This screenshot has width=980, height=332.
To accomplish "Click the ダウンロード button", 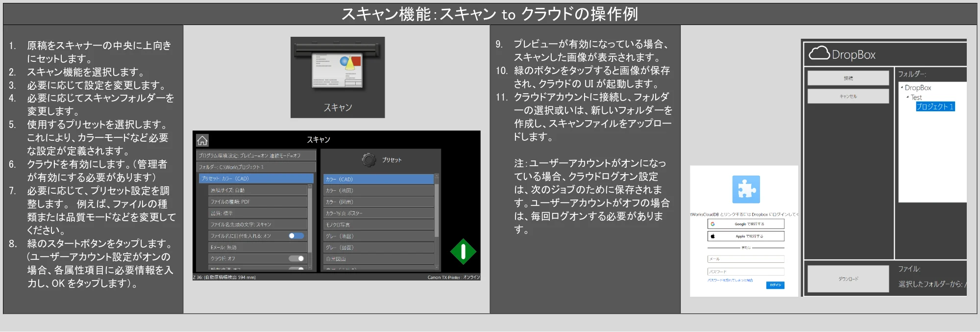I will 848,279.
